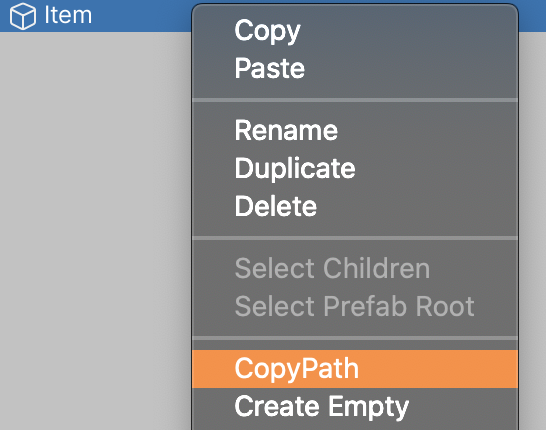Click the greyed-out Select Children entry
Screen dimensions: 546x430
tap(355, 268)
